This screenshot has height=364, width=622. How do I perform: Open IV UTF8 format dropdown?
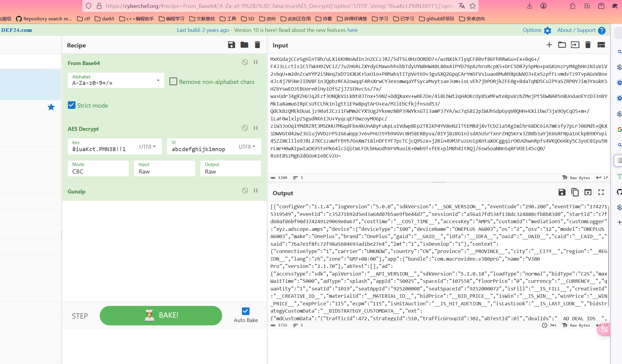click(x=247, y=147)
